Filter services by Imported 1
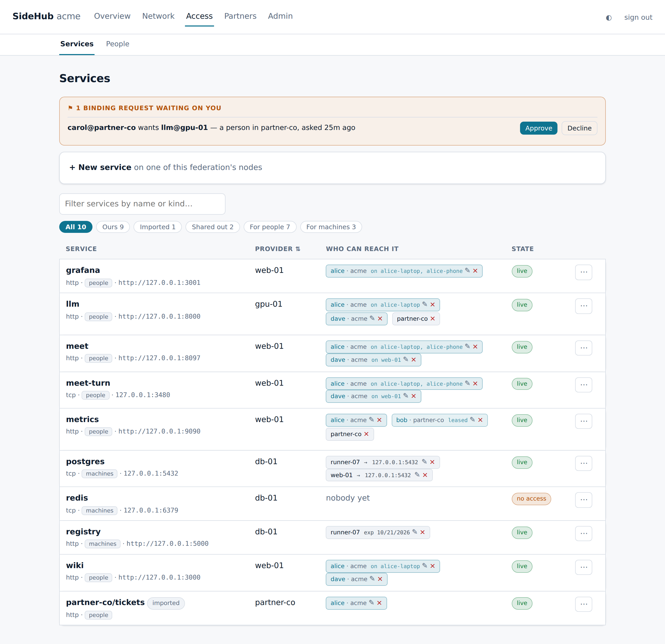665x644 pixels. click(157, 227)
